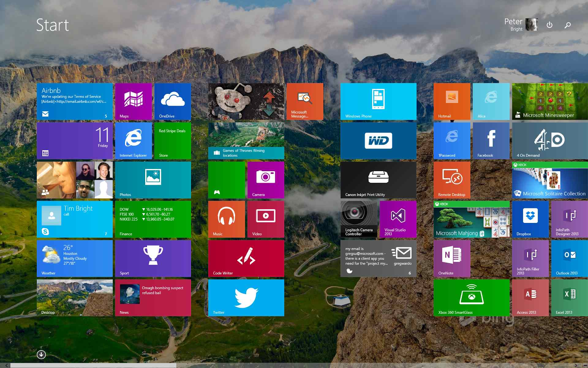
Task: Open the 1Password tile
Action: click(452, 141)
